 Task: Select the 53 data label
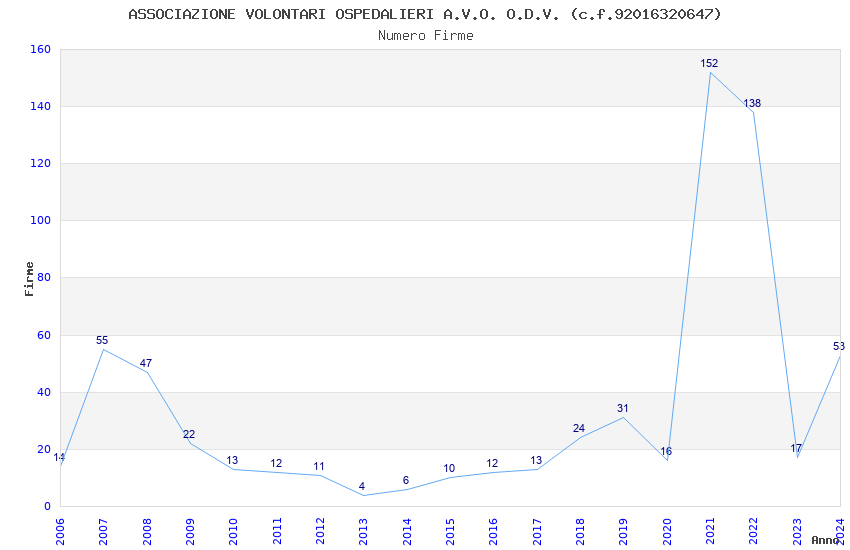[839, 346]
